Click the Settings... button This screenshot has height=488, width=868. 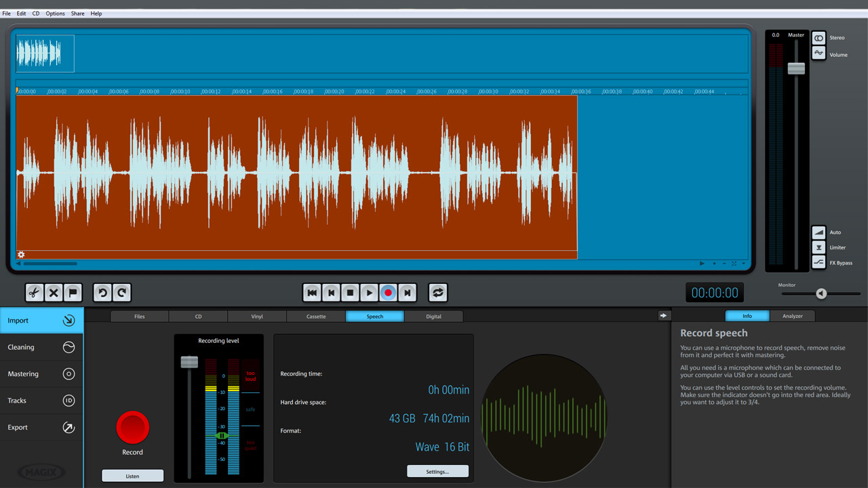click(437, 472)
